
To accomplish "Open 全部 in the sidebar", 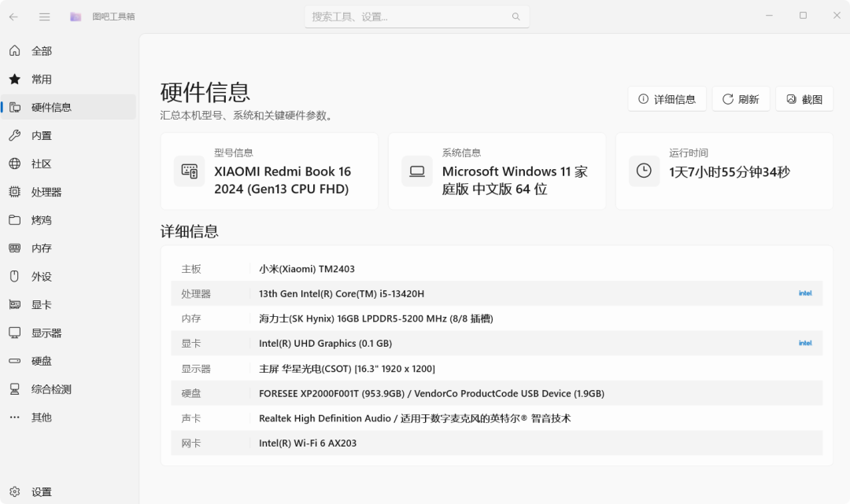I will tap(68, 51).
